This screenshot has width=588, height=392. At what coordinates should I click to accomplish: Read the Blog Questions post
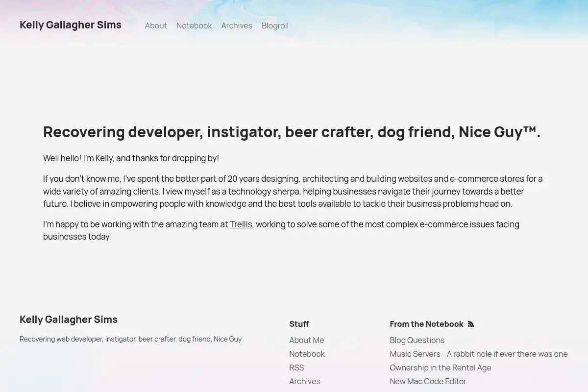point(417,340)
